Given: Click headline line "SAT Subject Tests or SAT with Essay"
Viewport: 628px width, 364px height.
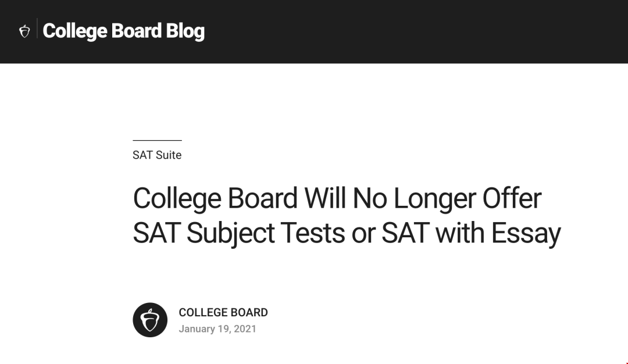Looking at the screenshot, I should pyautogui.click(x=347, y=233).
